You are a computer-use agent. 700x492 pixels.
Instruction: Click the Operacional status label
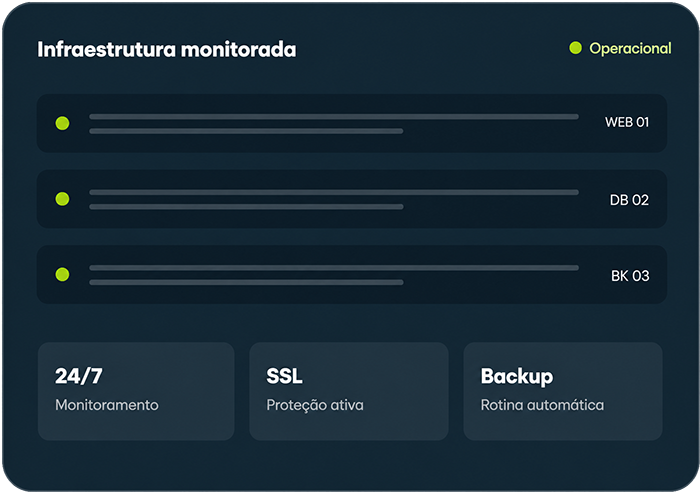pos(630,48)
